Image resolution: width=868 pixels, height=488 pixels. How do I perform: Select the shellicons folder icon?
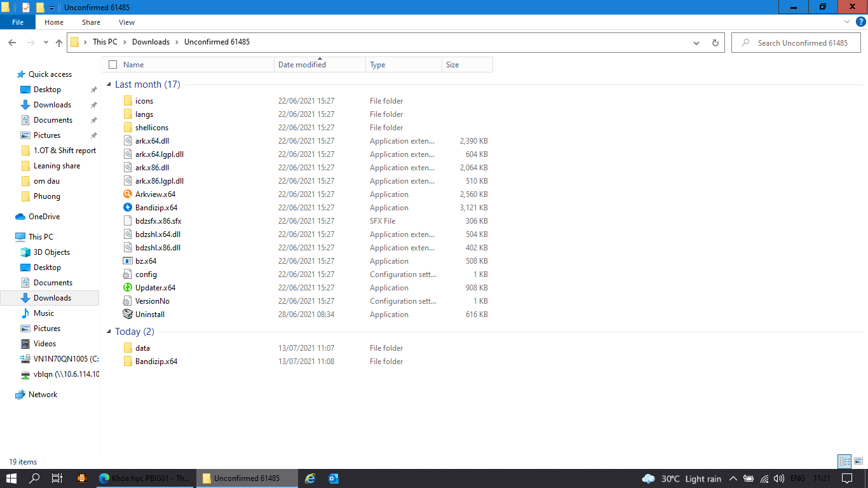128,128
